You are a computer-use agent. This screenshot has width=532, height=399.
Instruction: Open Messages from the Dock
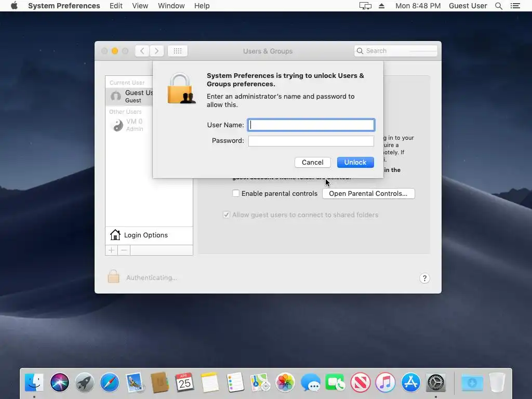(310, 382)
